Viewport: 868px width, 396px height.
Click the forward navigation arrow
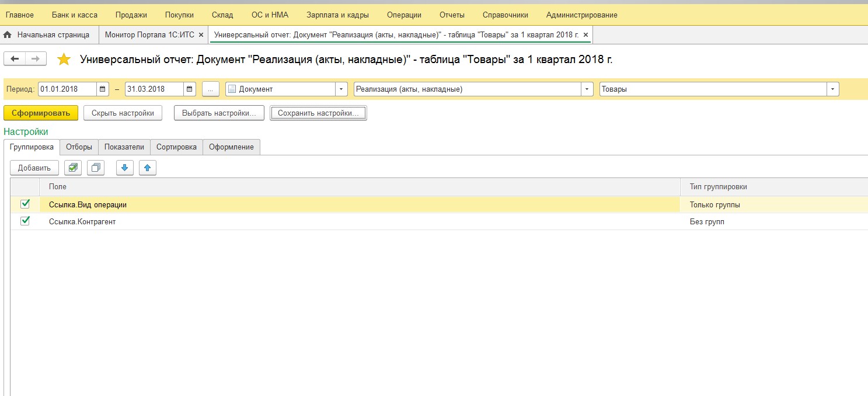click(35, 58)
